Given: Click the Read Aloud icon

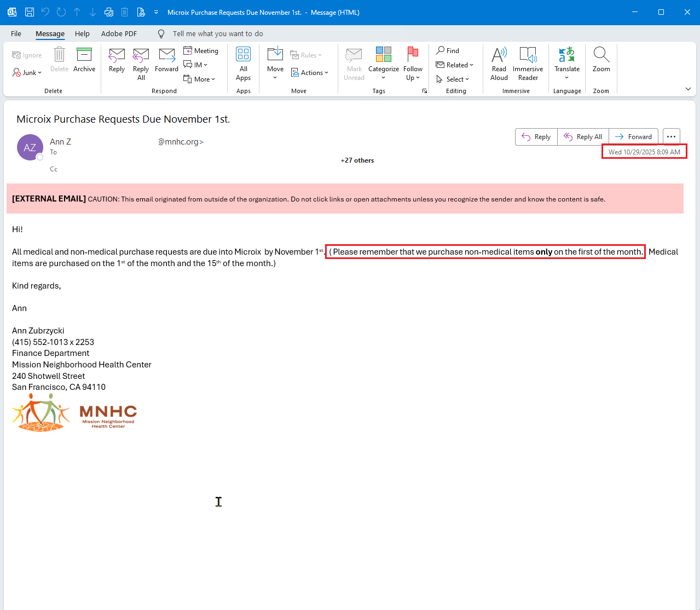Looking at the screenshot, I should [x=499, y=55].
